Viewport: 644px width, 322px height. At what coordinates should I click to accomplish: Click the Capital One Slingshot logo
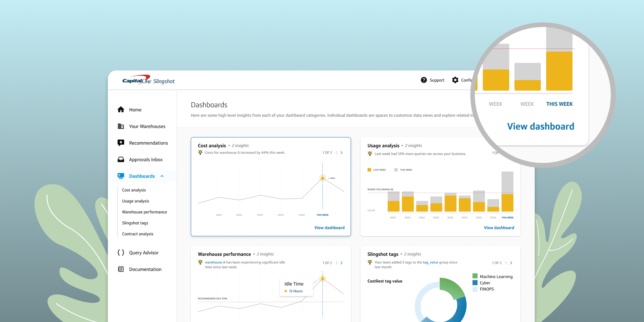pyautogui.click(x=148, y=80)
